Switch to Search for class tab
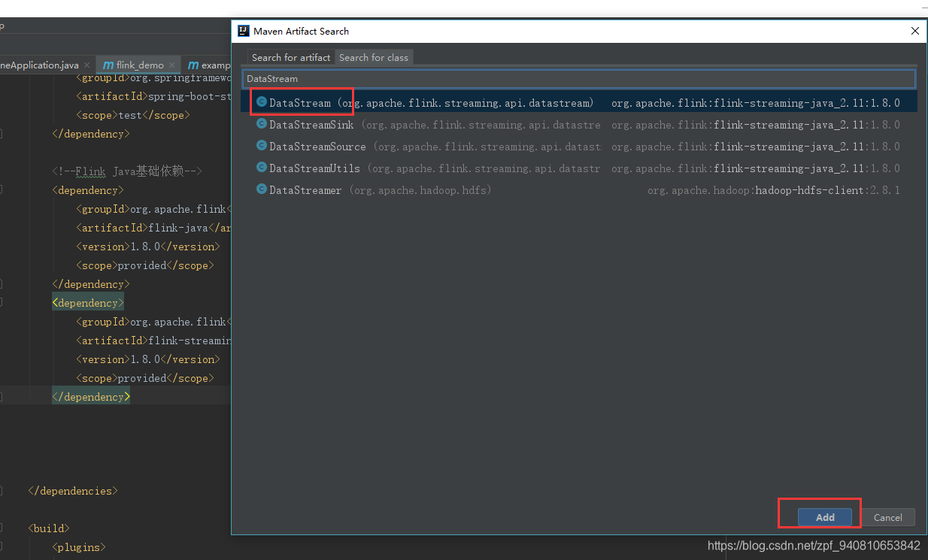The image size is (928, 560). click(374, 57)
